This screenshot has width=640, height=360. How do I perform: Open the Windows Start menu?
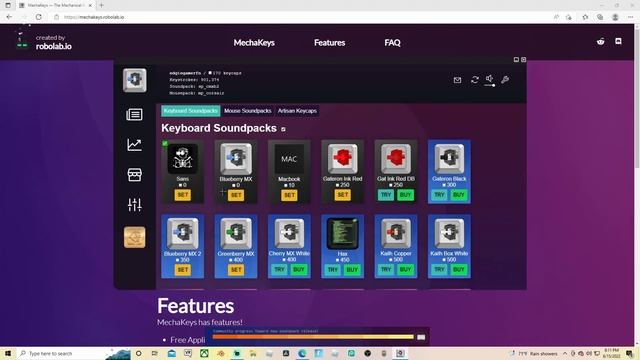[x=8, y=353]
